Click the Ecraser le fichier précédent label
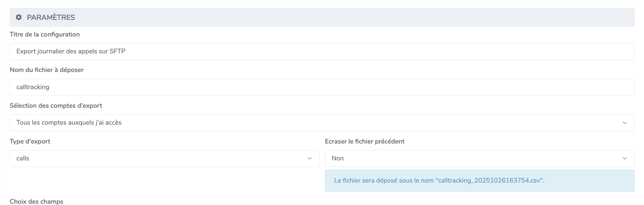This screenshot has height=205, width=644. pos(364,141)
